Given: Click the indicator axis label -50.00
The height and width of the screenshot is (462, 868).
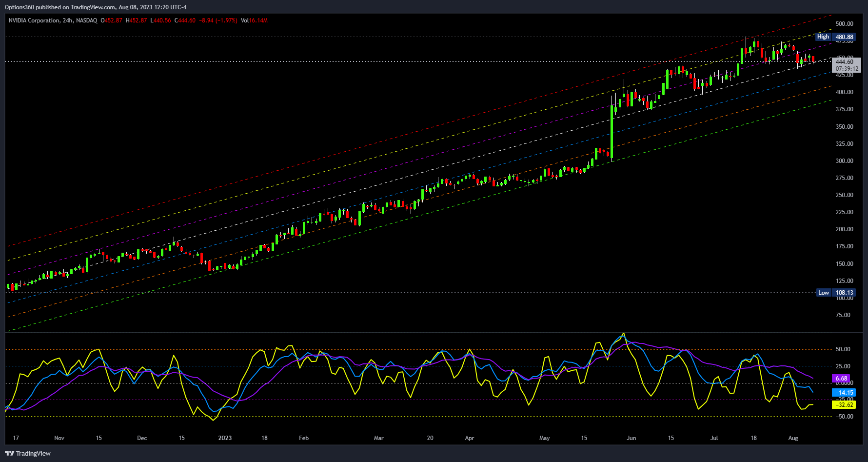Looking at the screenshot, I should point(844,416).
